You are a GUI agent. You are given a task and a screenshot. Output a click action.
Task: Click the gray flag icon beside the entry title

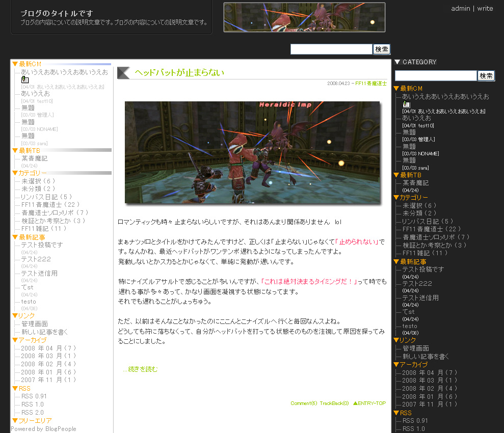point(123,73)
